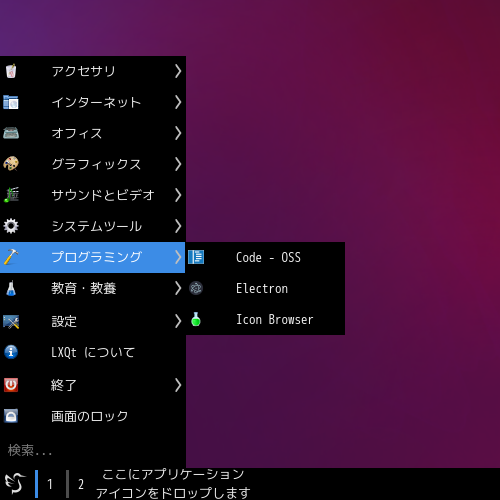The height and width of the screenshot is (500, 500).
Task: Expand the システムツール submenu arrow
Action: 178,226
